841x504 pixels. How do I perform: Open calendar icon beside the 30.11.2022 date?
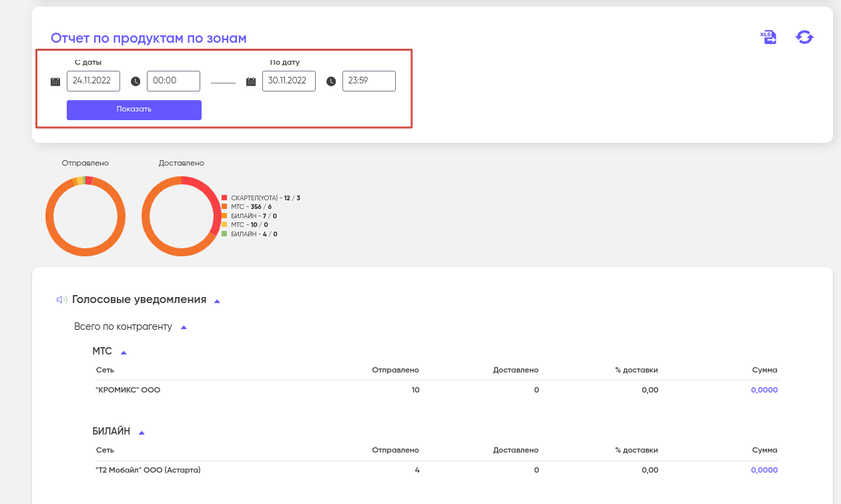(251, 81)
